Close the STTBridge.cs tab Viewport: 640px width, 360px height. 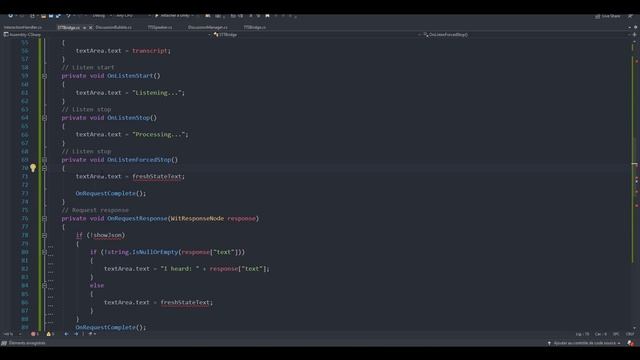(x=91, y=27)
